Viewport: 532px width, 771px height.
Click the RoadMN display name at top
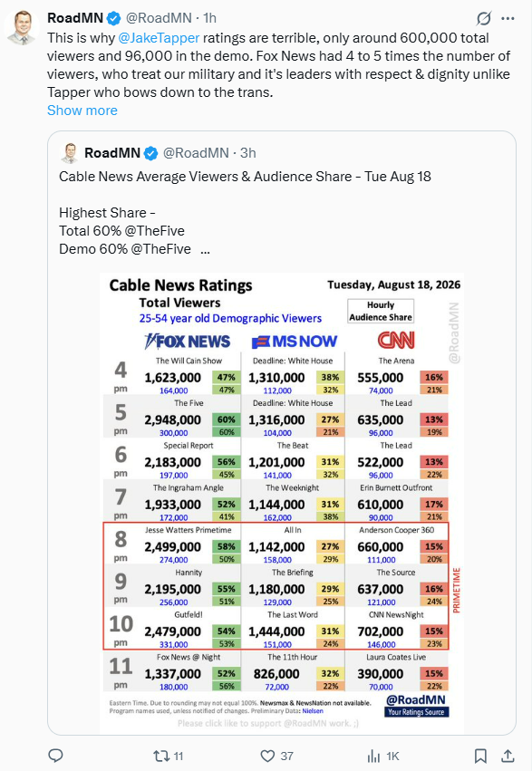75,18
